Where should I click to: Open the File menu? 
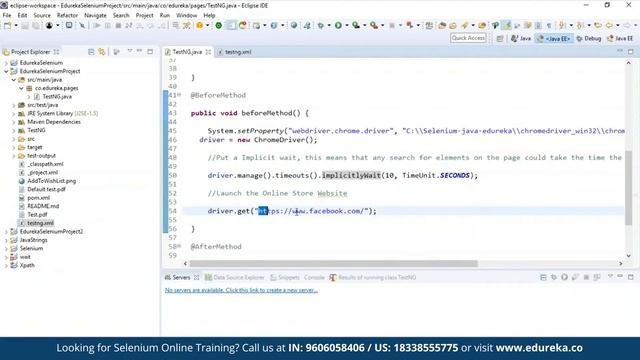coord(7,15)
